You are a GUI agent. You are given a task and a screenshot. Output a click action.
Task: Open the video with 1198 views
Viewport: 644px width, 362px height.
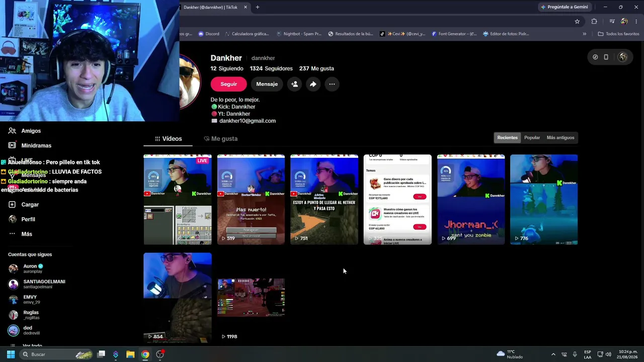(x=251, y=298)
